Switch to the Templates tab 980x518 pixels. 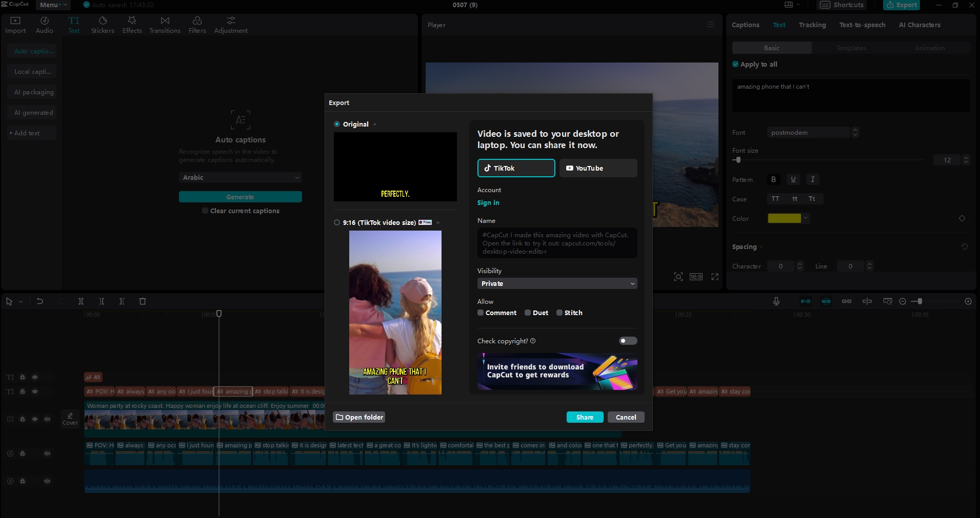click(x=850, y=48)
